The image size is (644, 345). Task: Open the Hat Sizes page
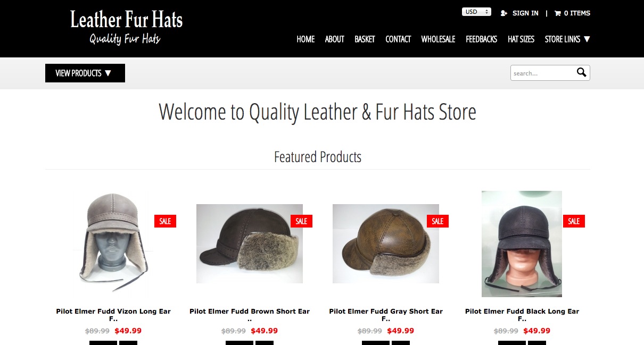pos(521,39)
